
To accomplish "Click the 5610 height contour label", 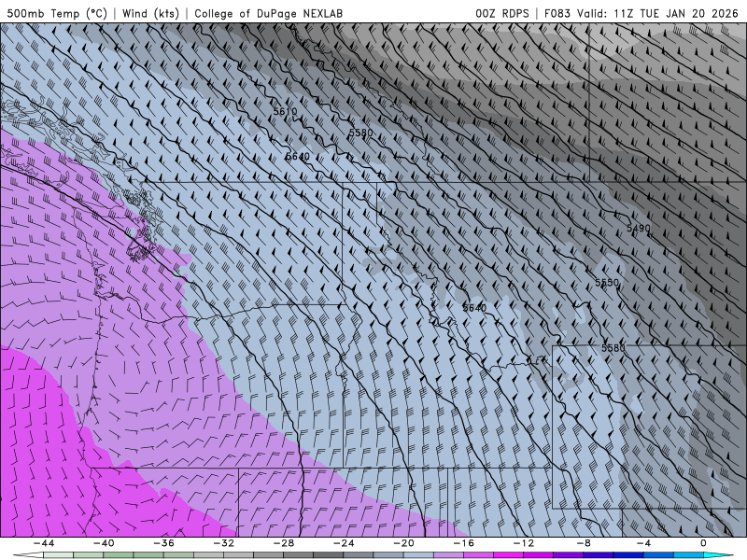I will click(285, 111).
